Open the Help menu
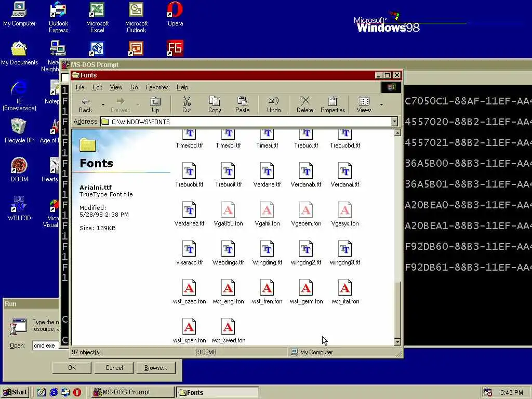532x399 pixels. pyautogui.click(x=182, y=87)
